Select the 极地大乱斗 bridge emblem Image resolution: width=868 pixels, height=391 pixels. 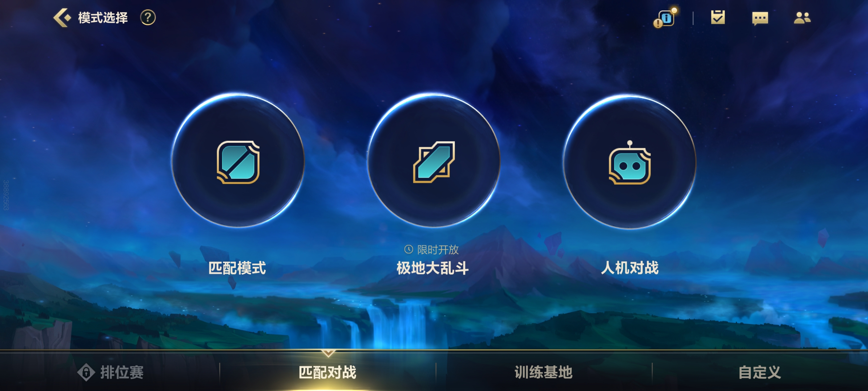click(x=434, y=161)
